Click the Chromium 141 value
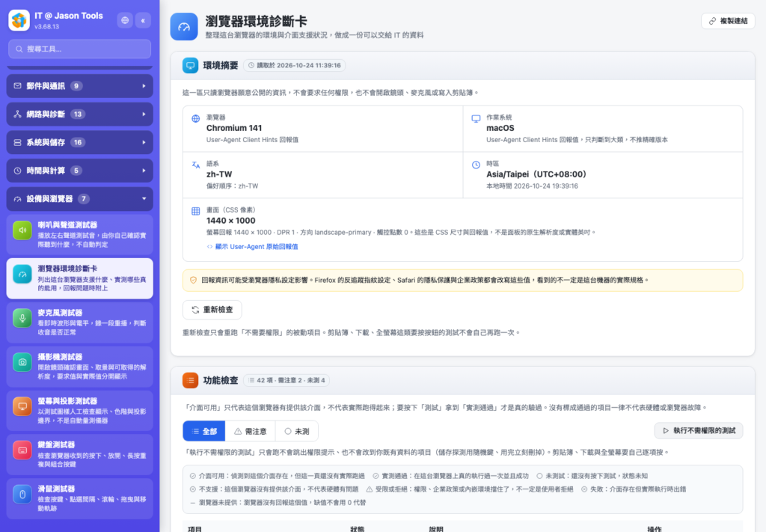The height and width of the screenshot is (532, 766). click(234, 128)
